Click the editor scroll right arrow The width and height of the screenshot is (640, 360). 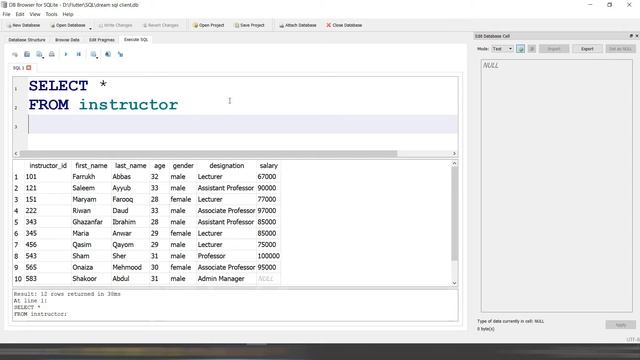(x=454, y=154)
